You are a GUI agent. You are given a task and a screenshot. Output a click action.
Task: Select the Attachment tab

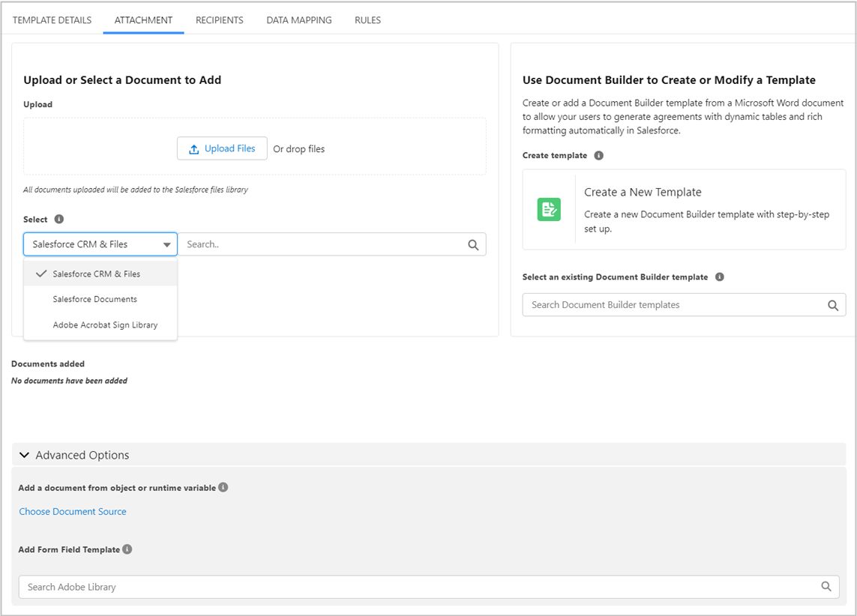[143, 20]
